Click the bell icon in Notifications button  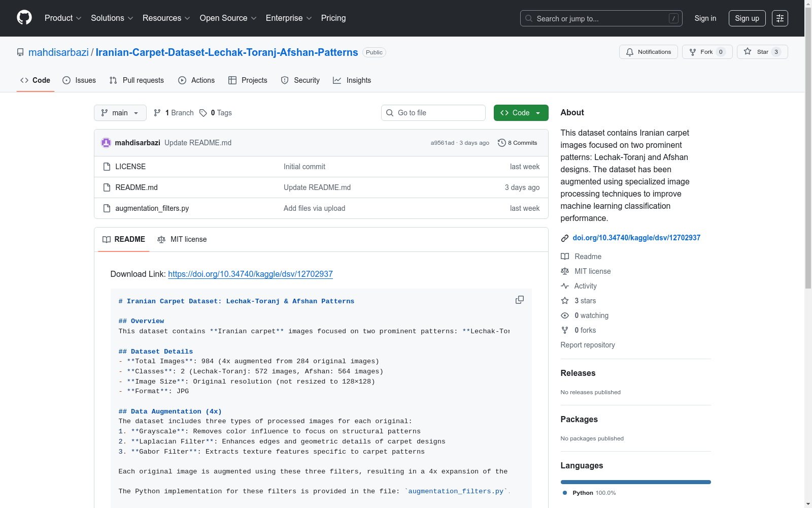(x=630, y=52)
